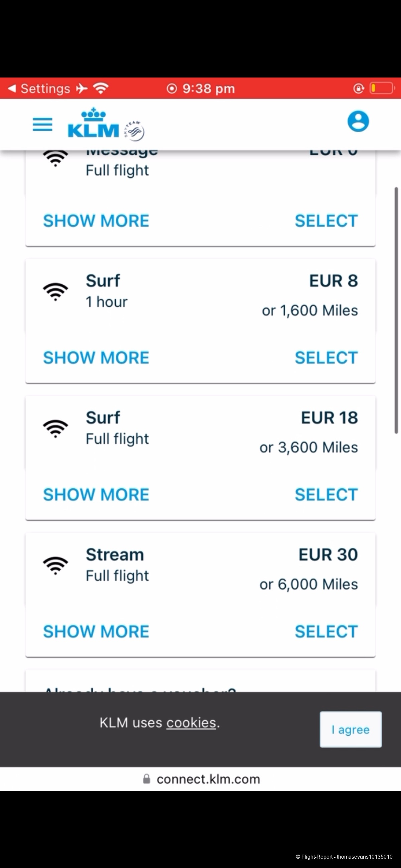Expand Show More for Stream Full flight
Viewport: 401px width, 868px height.
tap(96, 631)
